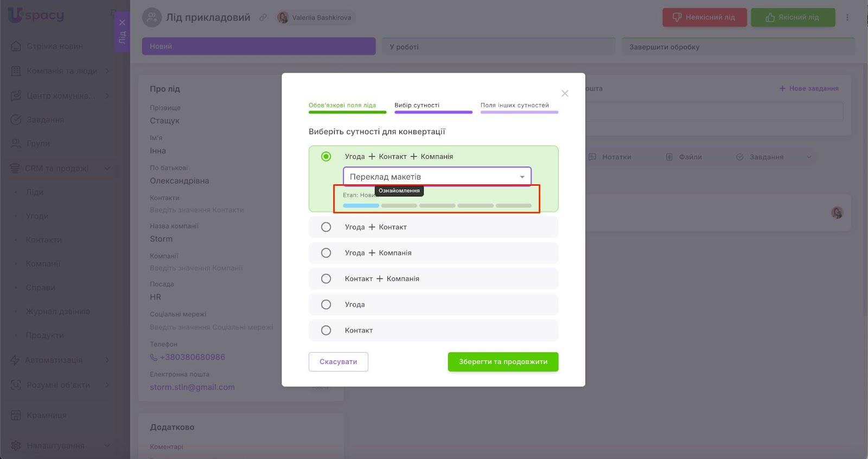868x459 pixels.
Task: Close the conversion dialog with X
Action: tap(565, 93)
